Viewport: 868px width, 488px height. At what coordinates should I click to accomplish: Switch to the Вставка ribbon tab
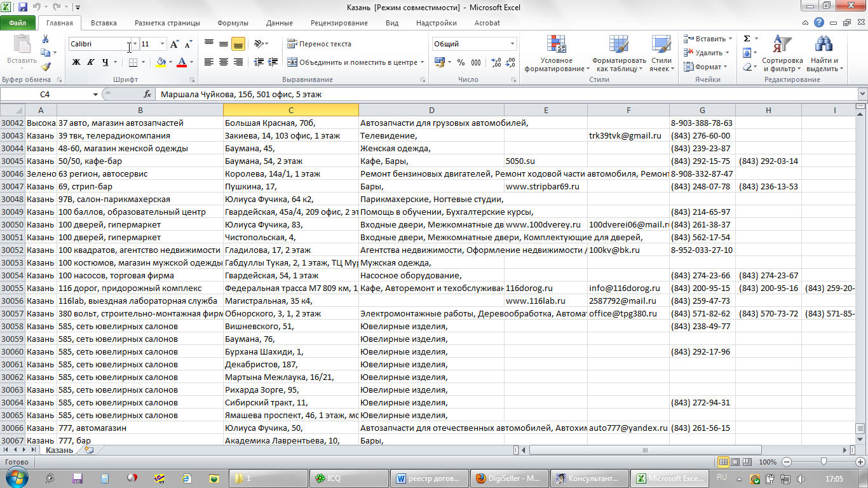[x=104, y=23]
